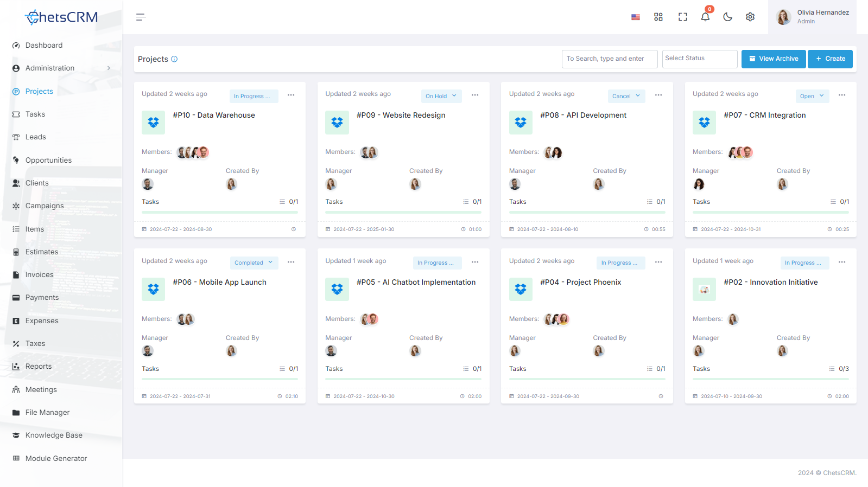868x487 pixels.
Task: Open options menu for #P02 Innovation Initiative
Action: click(x=842, y=262)
